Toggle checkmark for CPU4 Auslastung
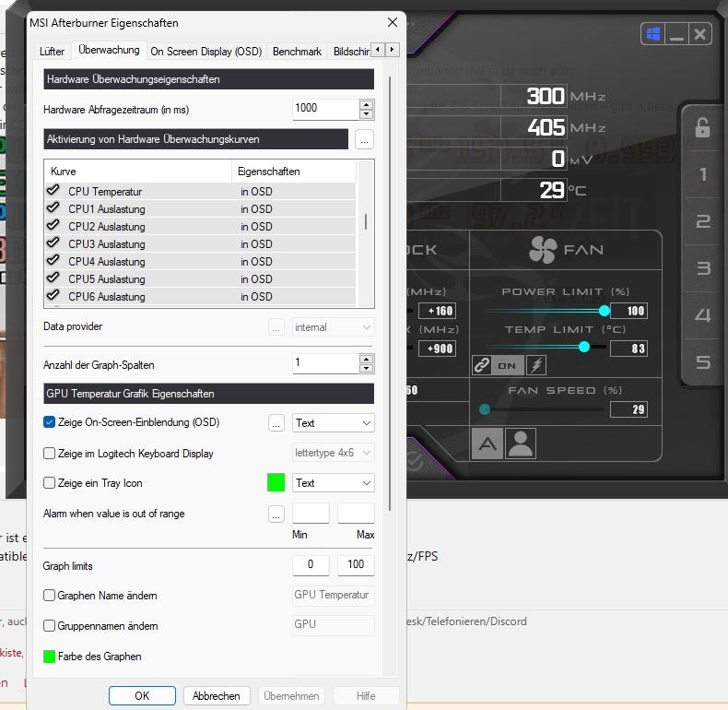 53,260
